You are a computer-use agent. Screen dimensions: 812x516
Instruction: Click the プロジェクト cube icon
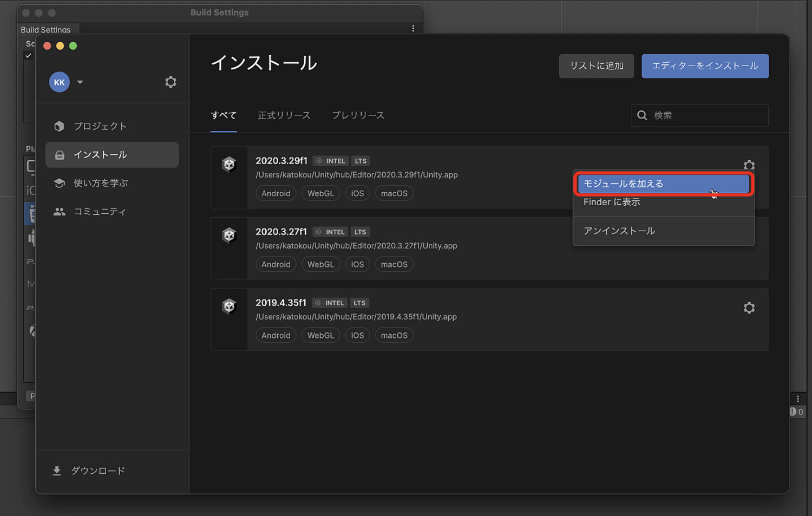tap(60, 126)
